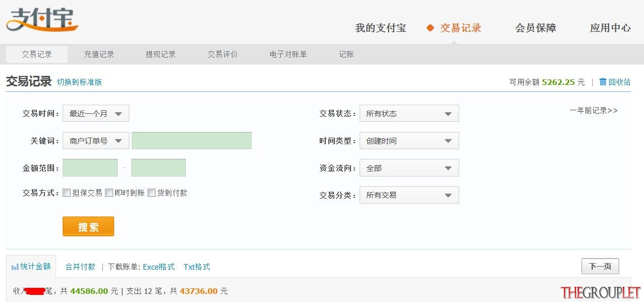Image resolution: width=644 pixels, height=302 pixels.
Task: Click the 合并付款 link
Action: click(80, 267)
